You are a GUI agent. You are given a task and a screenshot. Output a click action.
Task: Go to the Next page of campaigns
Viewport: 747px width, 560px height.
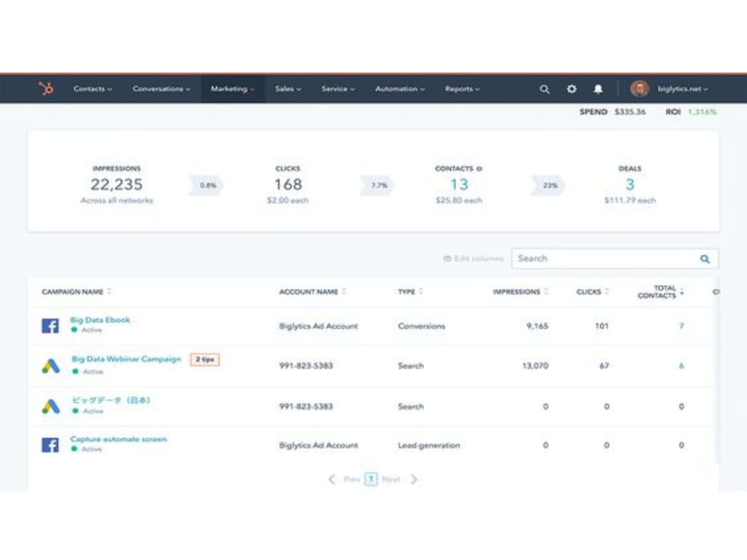[x=391, y=479]
